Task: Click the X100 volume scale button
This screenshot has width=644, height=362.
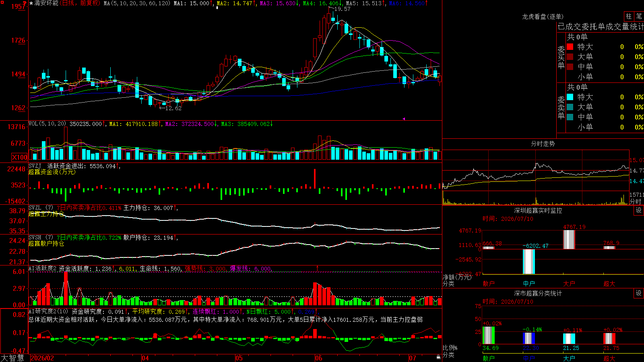Action: pos(20,157)
